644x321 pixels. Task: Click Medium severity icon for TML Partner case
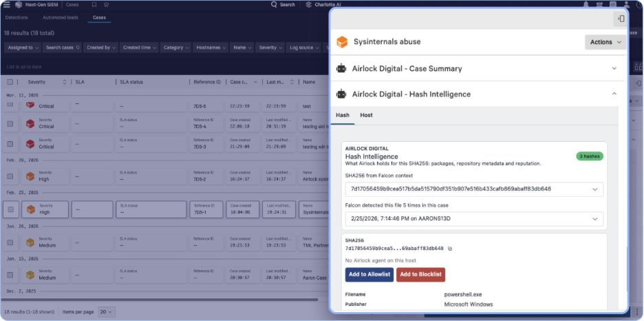[30, 242]
